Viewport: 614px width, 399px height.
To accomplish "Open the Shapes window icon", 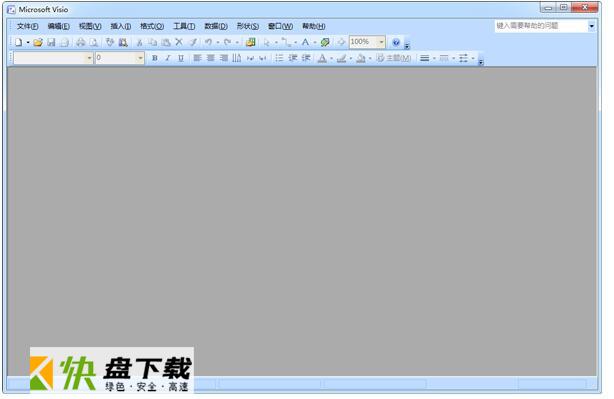I will pyautogui.click(x=251, y=42).
